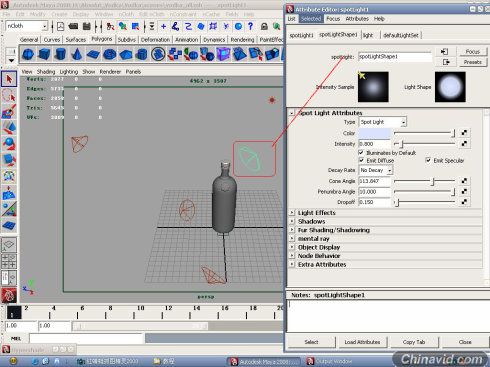
Task: Open Attributes menu in Attribute Editor
Action: (x=357, y=19)
